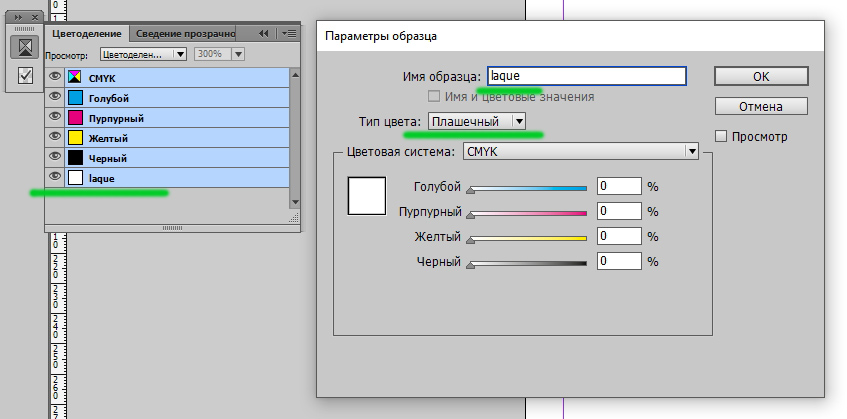Toggle visibility of the CMYK separation
The image size is (847, 419).
tap(55, 78)
